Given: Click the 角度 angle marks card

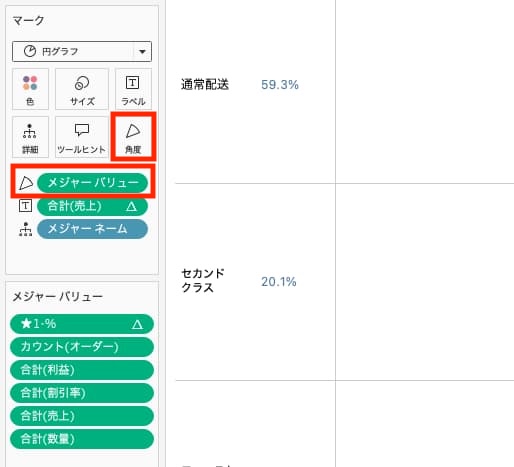Looking at the screenshot, I should pos(133,137).
